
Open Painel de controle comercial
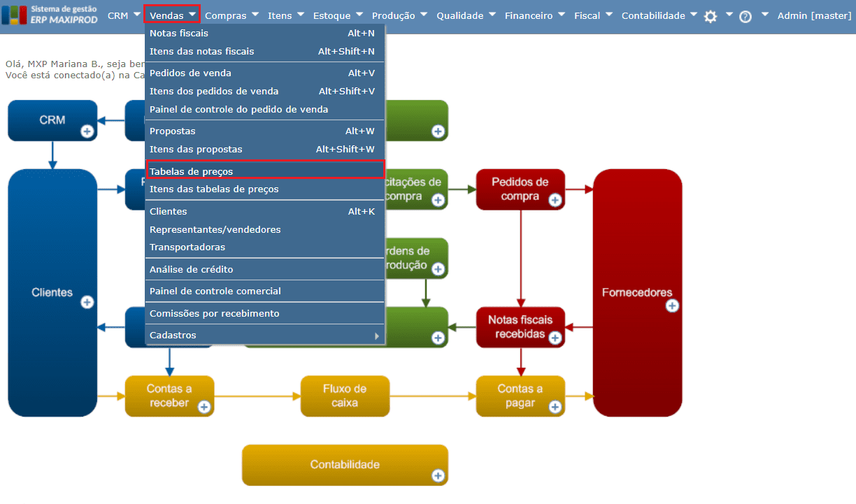[265, 291]
